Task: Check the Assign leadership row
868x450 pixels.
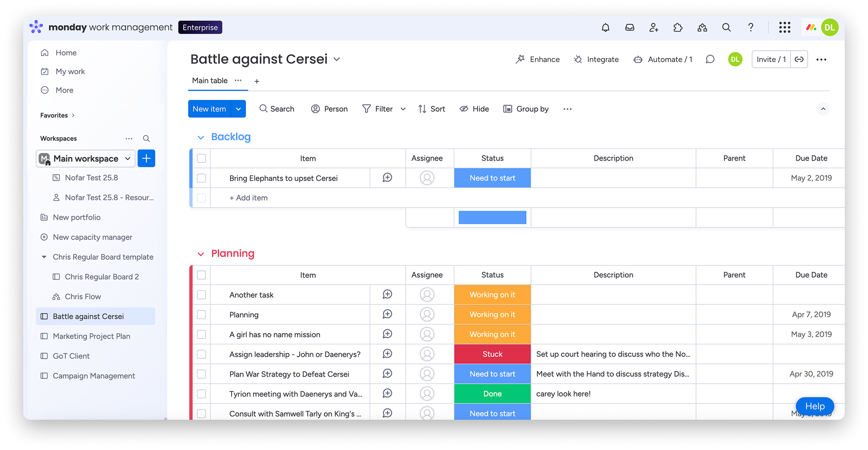Action: tap(201, 354)
